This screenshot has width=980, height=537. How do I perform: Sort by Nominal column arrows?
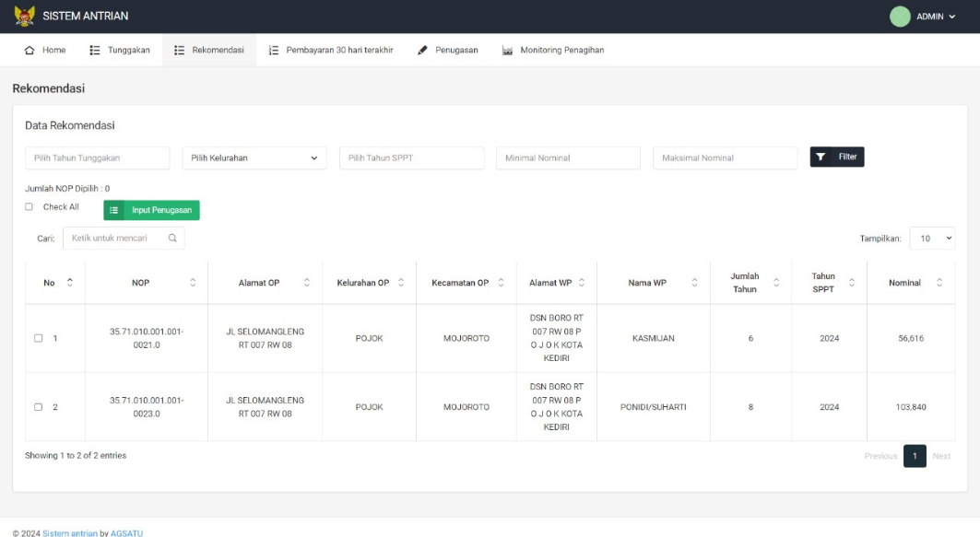[x=939, y=282]
